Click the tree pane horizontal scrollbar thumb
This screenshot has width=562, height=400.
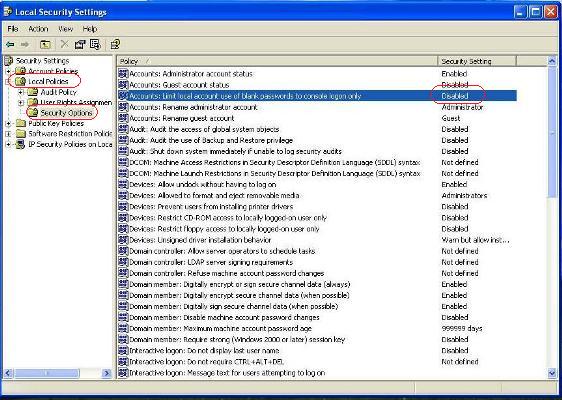[46, 373]
